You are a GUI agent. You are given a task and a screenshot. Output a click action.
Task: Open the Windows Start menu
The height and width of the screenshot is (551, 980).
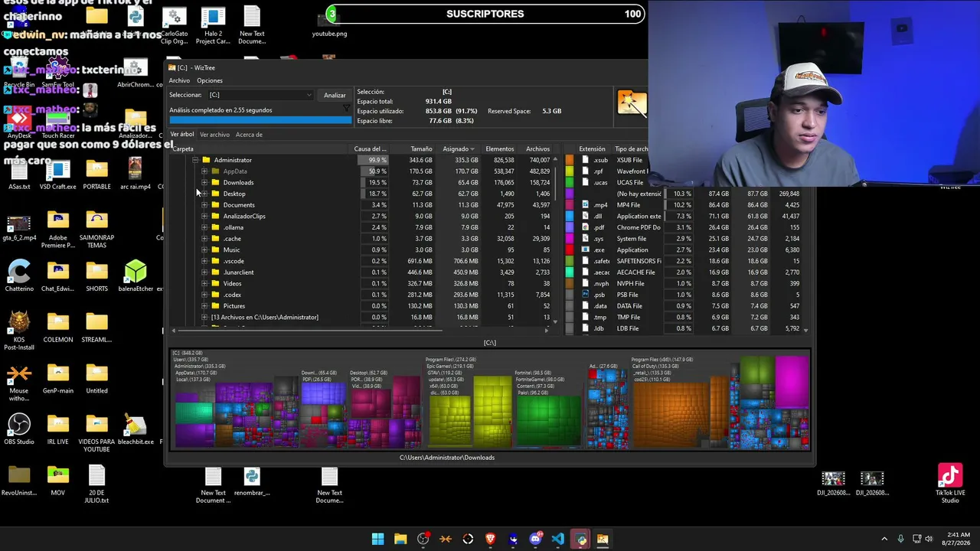377,539
